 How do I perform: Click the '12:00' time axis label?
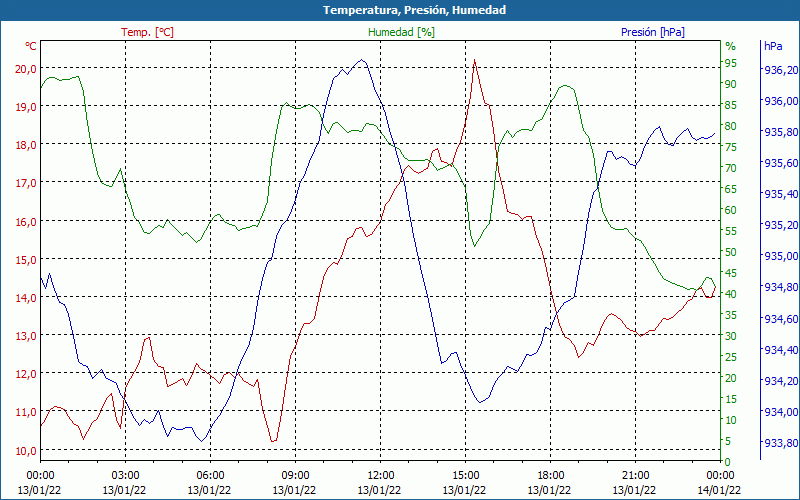point(380,475)
